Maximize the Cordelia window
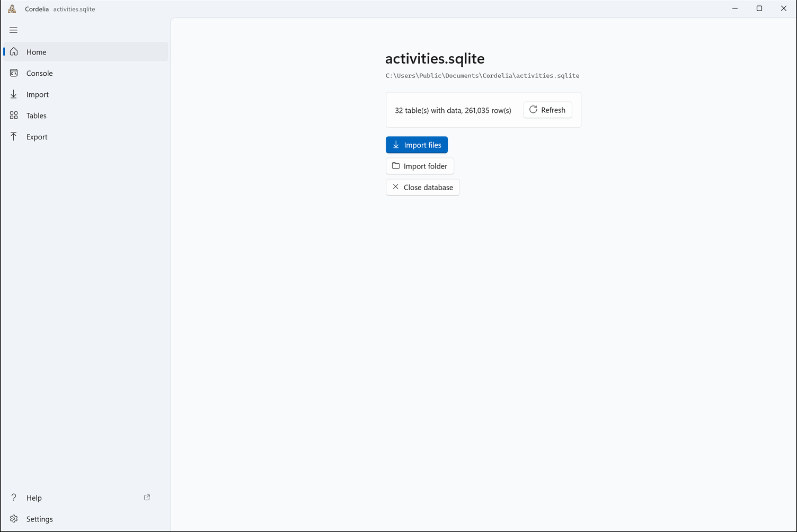The width and height of the screenshot is (797, 532). tap(759, 8)
